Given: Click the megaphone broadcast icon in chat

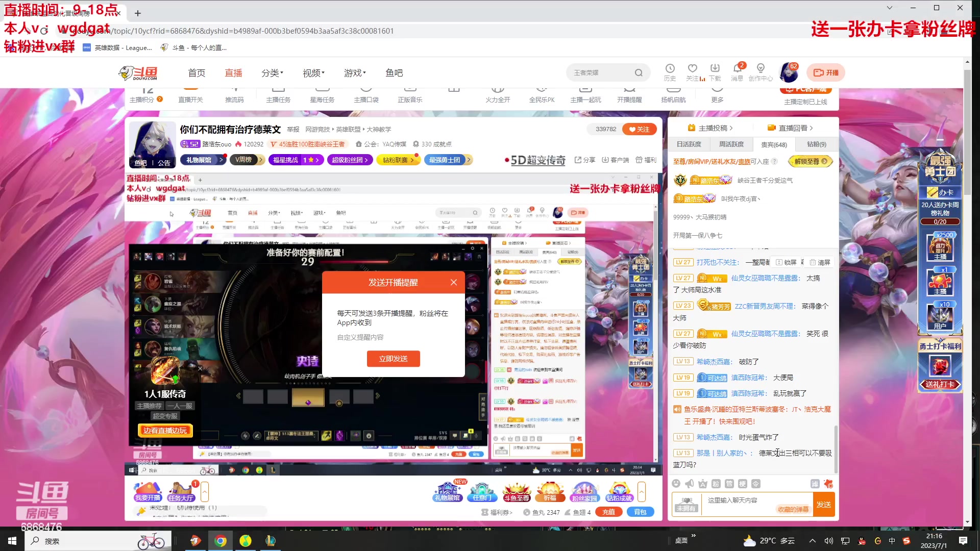Looking at the screenshot, I should tap(690, 484).
